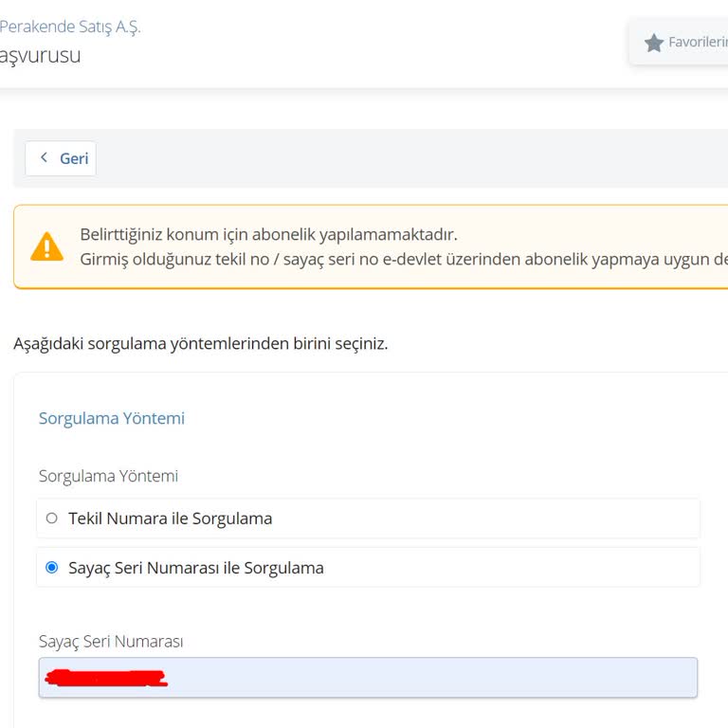Click 'Belirttiğiniz konum için abonelik yapılamamaktadır' warning text
Screen dimensions: 728x728
(268, 234)
